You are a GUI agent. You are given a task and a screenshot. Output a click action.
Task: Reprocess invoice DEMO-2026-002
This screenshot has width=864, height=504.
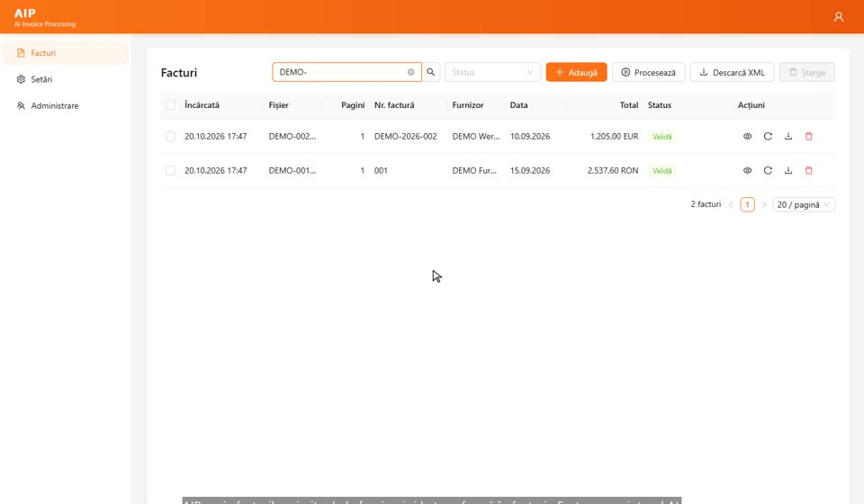[768, 136]
